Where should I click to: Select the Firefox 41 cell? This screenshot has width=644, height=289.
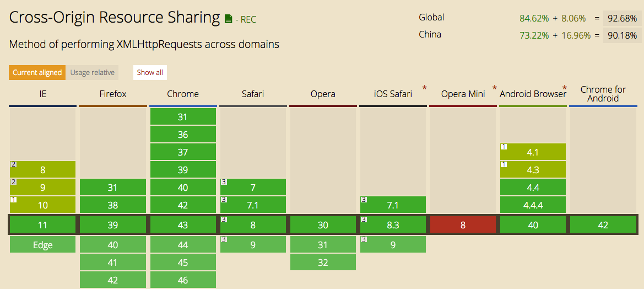(113, 263)
